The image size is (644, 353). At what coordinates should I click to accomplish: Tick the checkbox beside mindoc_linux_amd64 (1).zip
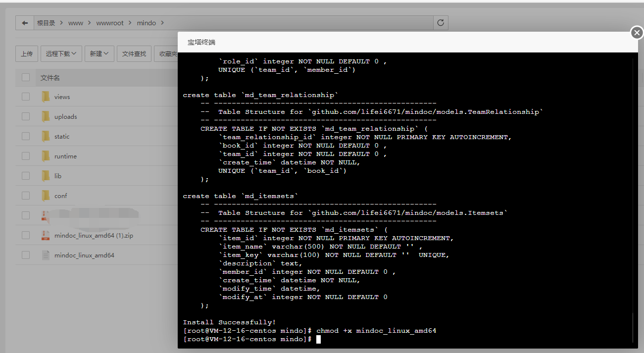pos(26,236)
